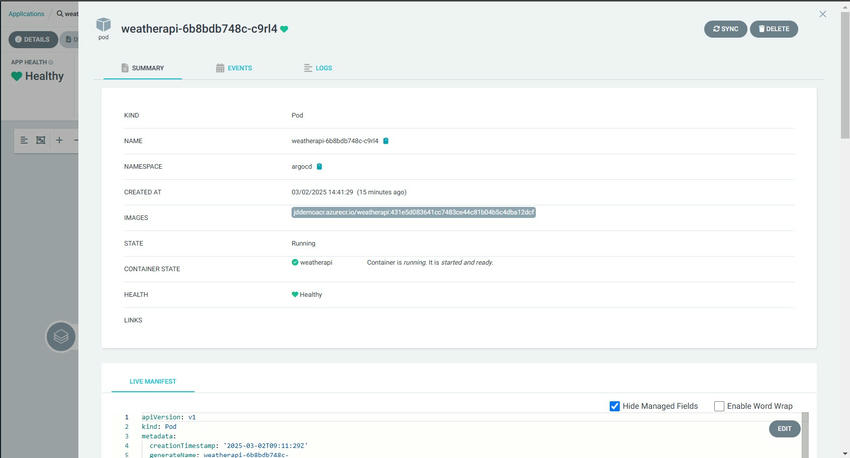Select the LIVE MANIFEST tab
This screenshot has height=458, width=850.
(153, 382)
